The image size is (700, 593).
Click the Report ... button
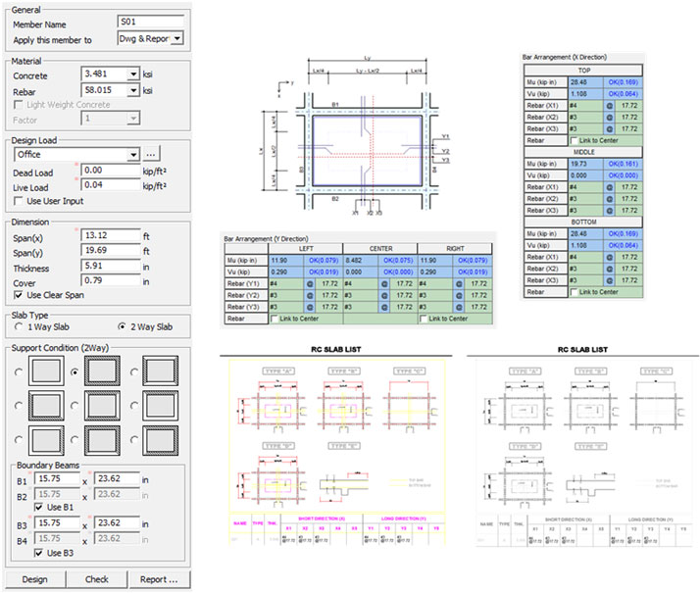[x=160, y=579]
